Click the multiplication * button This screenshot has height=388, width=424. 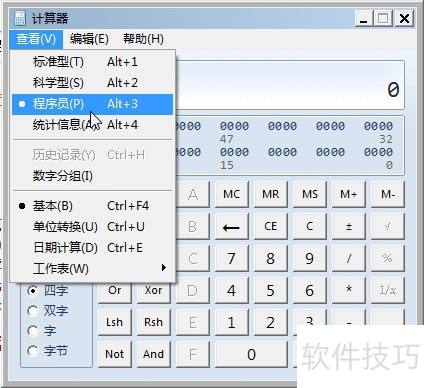[349, 290]
